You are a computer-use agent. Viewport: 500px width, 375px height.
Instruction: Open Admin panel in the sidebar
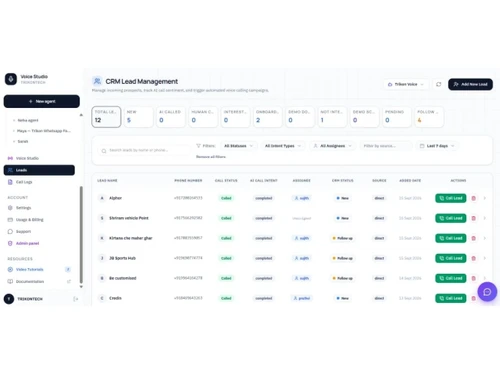pos(27,243)
